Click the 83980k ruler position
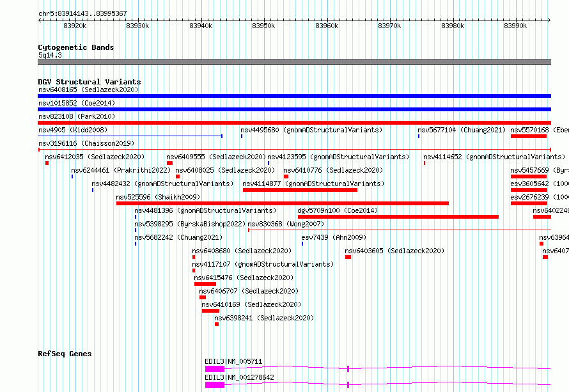The image size is (569, 392). [x=453, y=26]
